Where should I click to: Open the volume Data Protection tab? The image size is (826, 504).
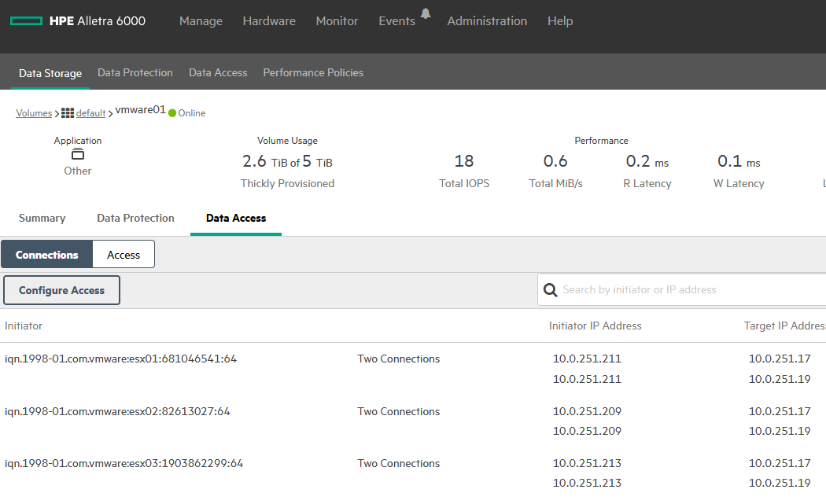135,218
